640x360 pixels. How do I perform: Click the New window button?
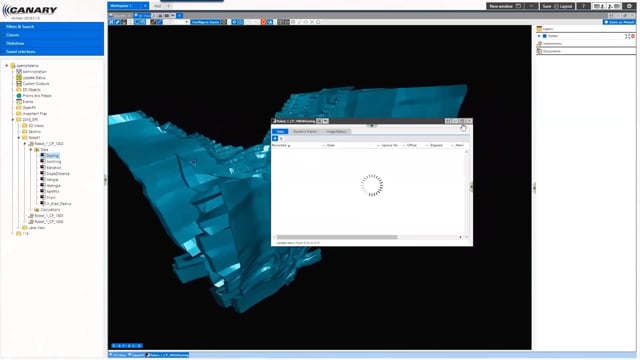505,6
